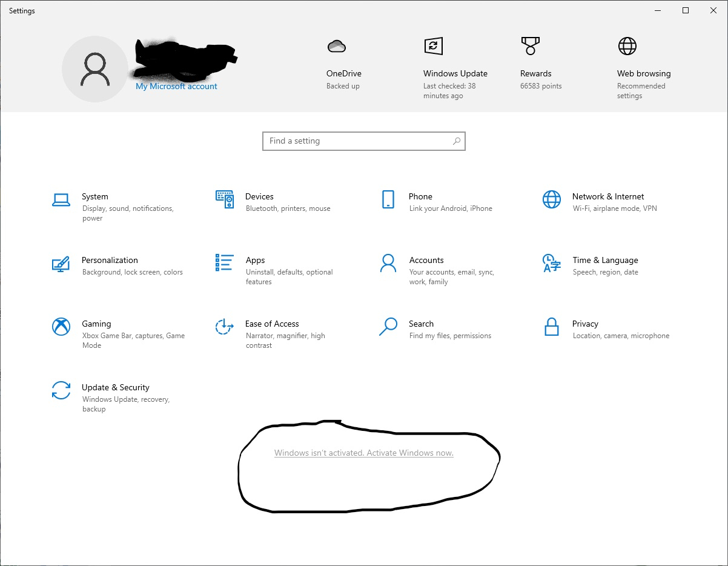Click the Rewards medal icon
The image size is (728, 566).
pyautogui.click(x=529, y=46)
